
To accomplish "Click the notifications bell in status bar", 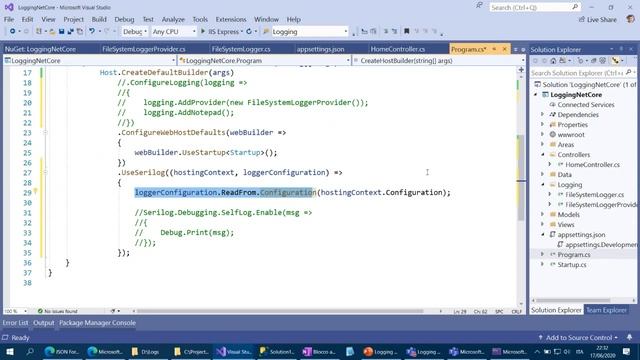I will tap(629, 337).
